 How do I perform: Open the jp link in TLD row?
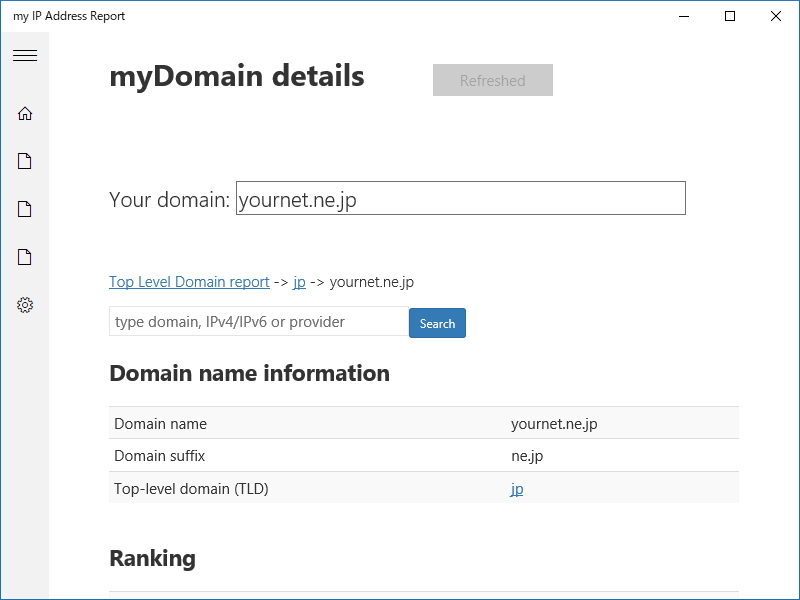click(x=517, y=489)
